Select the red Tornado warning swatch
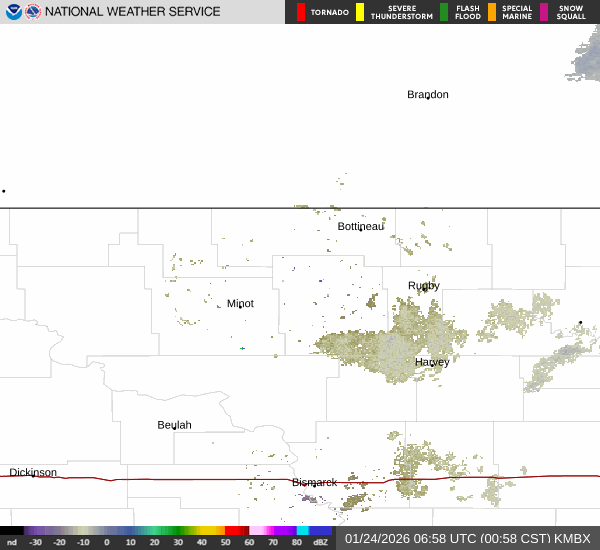 coord(300,12)
